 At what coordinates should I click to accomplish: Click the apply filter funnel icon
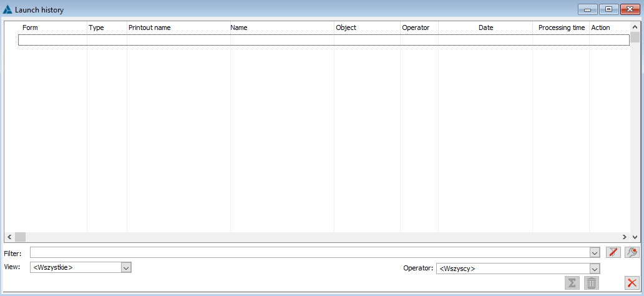pos(613,252)
